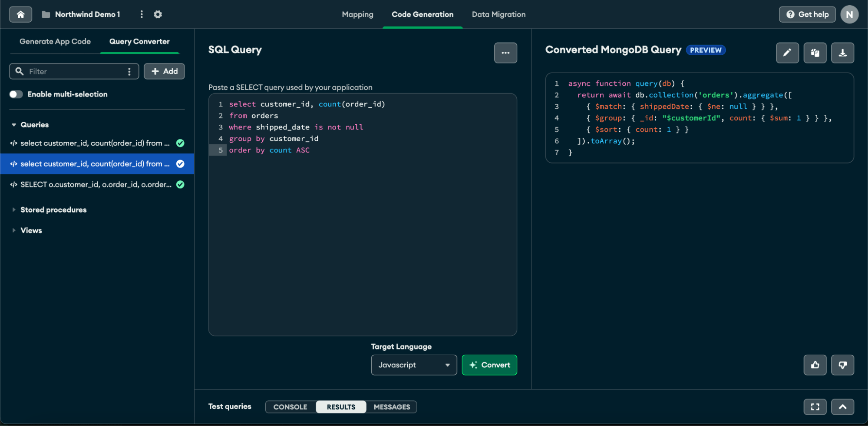Open the CONSOLE tab
868x426 pixels.
(290, 407)
